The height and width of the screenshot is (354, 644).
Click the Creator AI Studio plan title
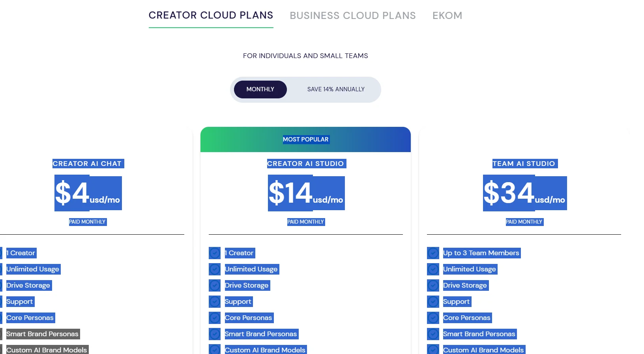305,164
